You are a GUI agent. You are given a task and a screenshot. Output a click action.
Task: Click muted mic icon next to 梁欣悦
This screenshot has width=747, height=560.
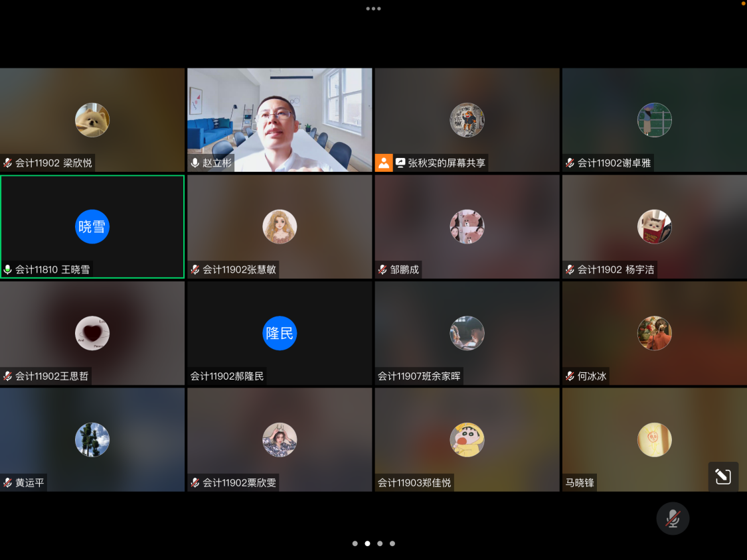[x=8, y=163]
